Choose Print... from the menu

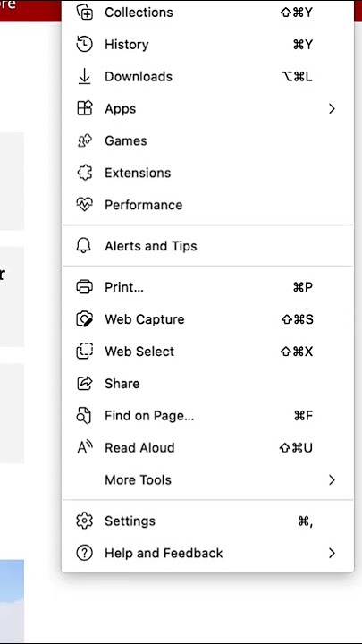[x=207, y=287]
